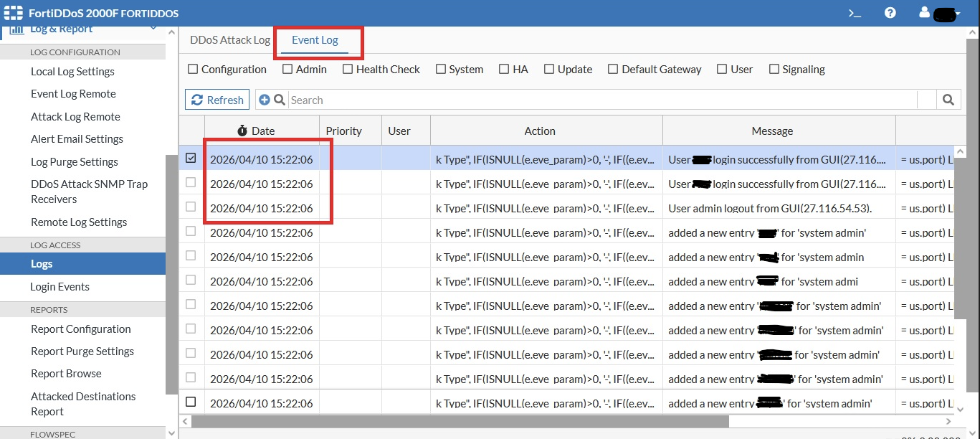This screenshot has height=439, width=980.
Task: Open Report Browse
Action: point(66,373)
